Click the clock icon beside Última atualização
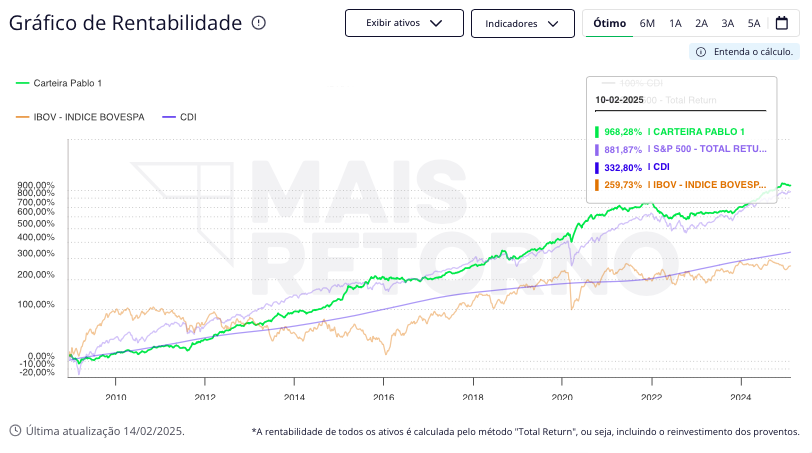 coord(15,431)
